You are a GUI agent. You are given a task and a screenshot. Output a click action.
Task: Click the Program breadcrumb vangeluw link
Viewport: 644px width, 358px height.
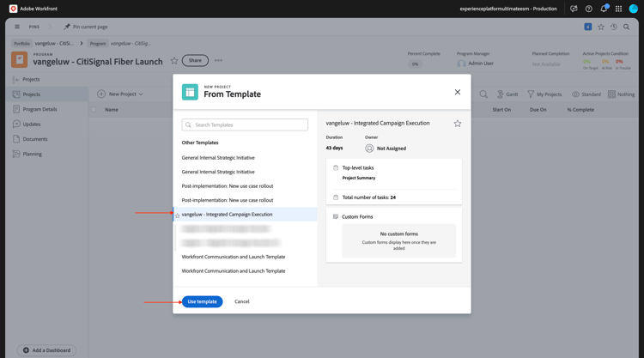pyautogui.click(x=131, y=43)
